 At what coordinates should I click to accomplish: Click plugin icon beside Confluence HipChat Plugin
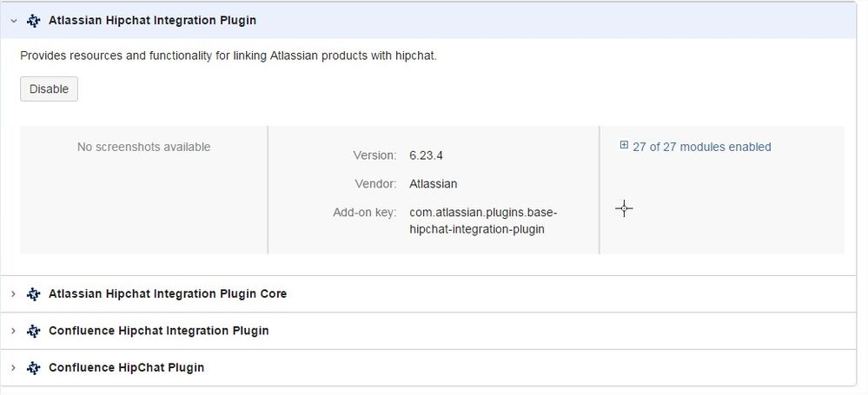pyautogui.click(x=34, y=368)
